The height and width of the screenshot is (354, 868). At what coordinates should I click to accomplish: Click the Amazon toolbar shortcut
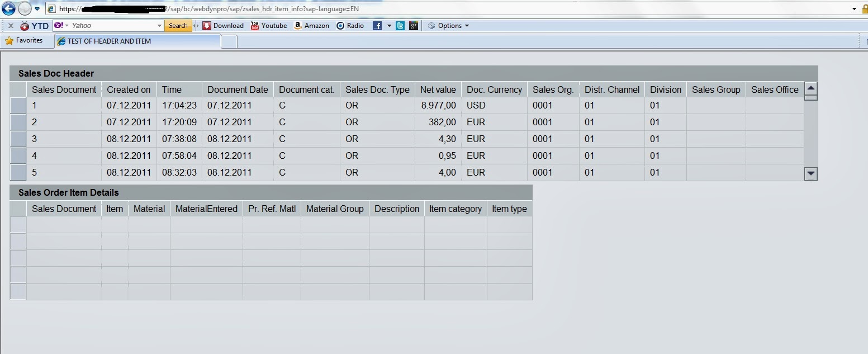coord(312,26)
